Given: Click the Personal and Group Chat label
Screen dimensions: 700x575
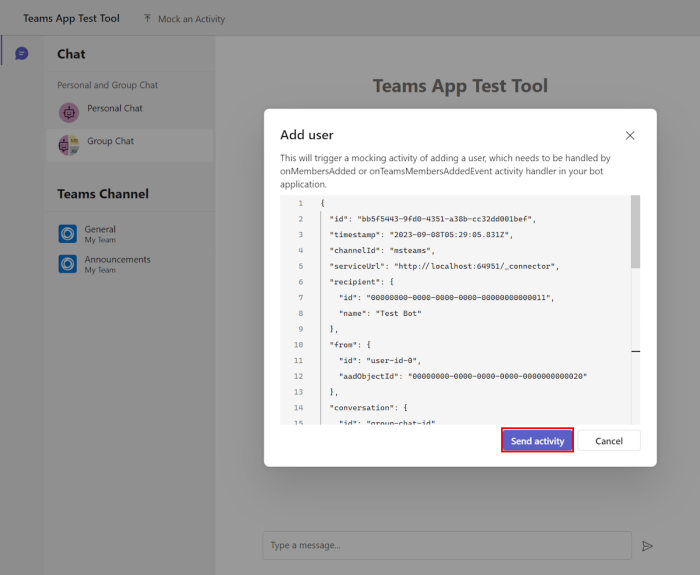Looking at the screenshot, I should pyautogui.click(x=108, y=85).
